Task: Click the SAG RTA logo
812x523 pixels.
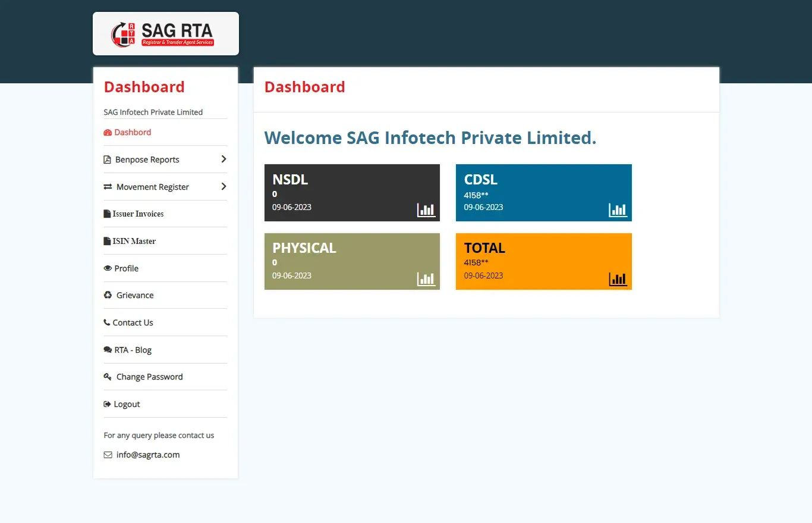Action: [x=165, y=34]
